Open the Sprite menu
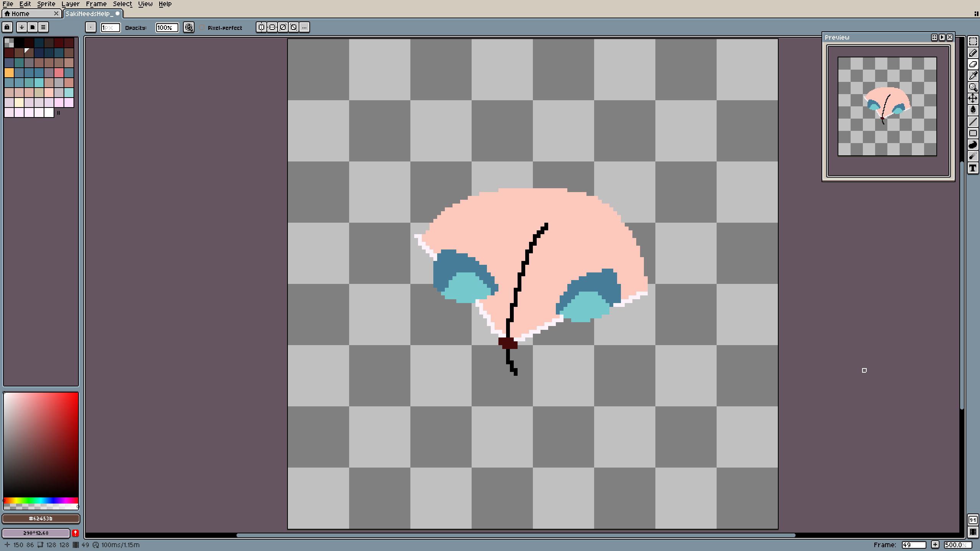The image size is (980, 551). tap(46, 4)
